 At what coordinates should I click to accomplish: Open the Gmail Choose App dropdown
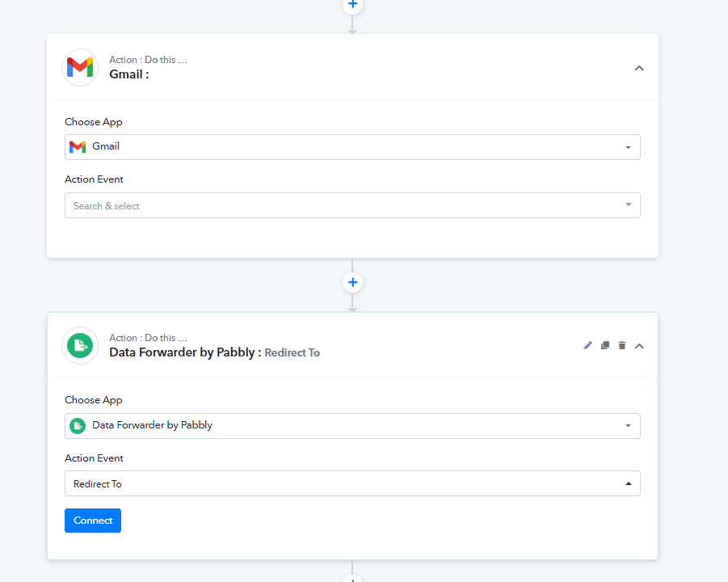tap(352, 147)
